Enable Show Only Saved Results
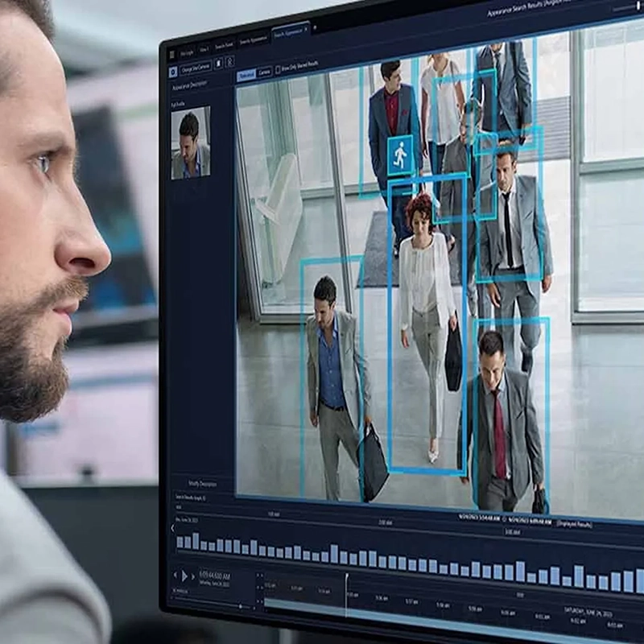The image size is (644, 644). click(x=278, y=70)
